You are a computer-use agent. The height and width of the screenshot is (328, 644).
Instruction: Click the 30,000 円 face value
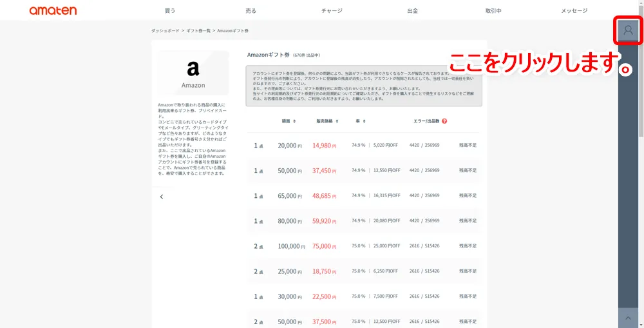point(290,296)
